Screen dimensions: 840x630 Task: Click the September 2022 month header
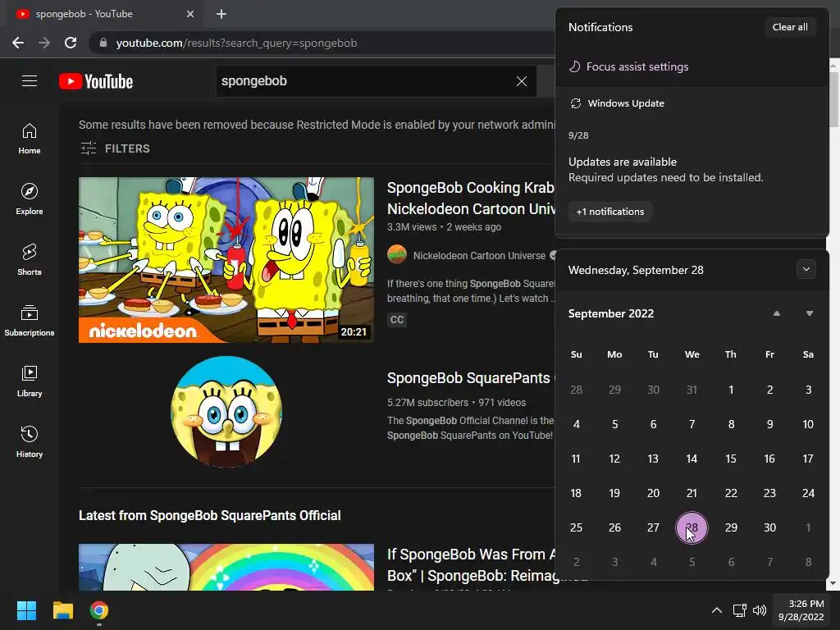tap(610, 313)
